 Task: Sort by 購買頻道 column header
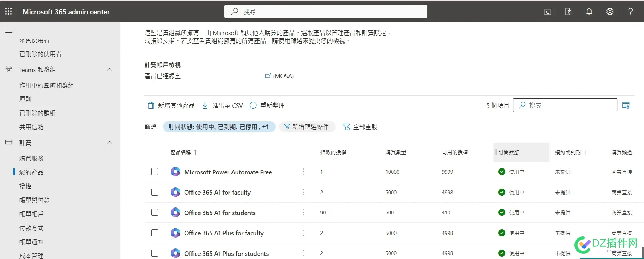(622, 152)
